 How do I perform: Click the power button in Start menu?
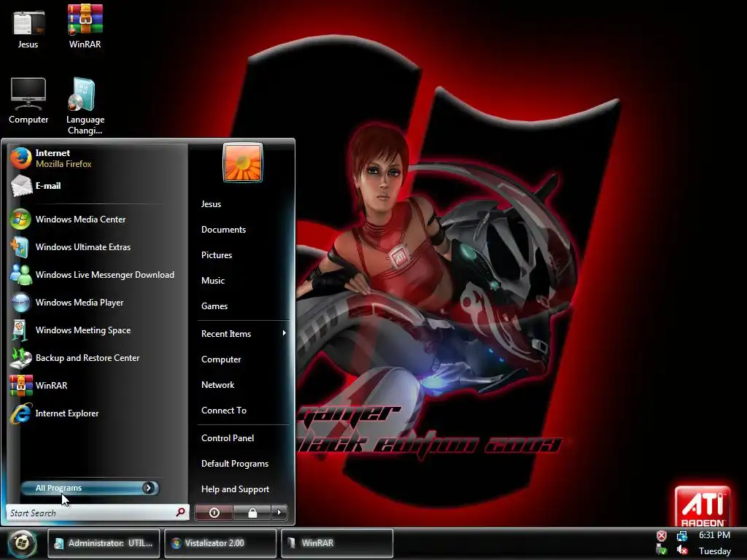point(214,513)
